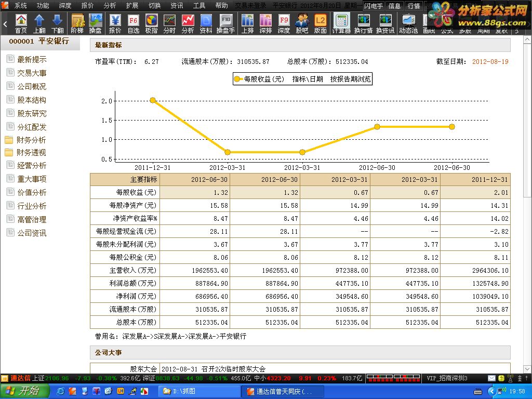
Task: Select 公司资讯 in sidebar
Action: tap(32, 233)
